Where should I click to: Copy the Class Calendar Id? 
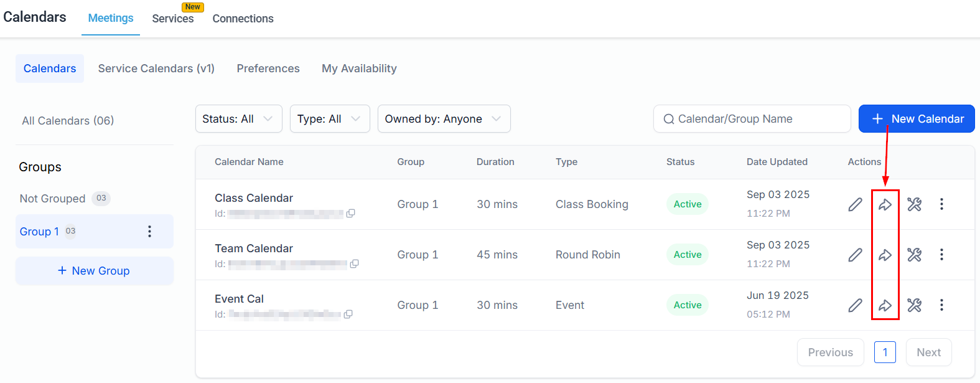(x=351, y=214)
